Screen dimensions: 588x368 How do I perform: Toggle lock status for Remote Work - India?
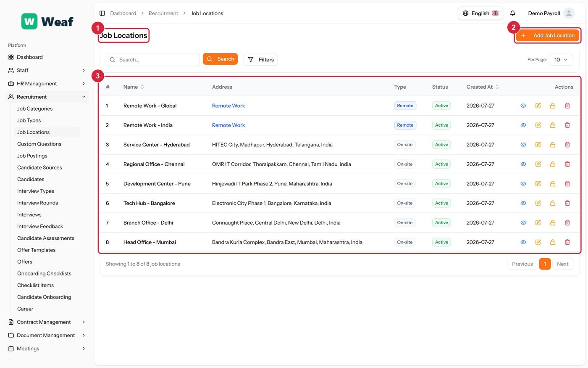[553, 125]
